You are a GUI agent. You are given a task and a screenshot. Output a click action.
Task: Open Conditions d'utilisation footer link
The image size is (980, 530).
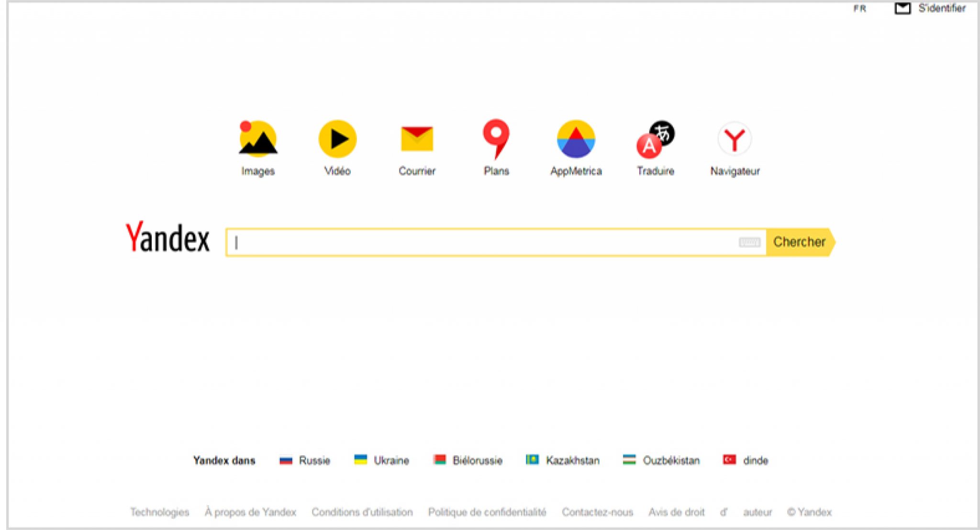(362, 512)
